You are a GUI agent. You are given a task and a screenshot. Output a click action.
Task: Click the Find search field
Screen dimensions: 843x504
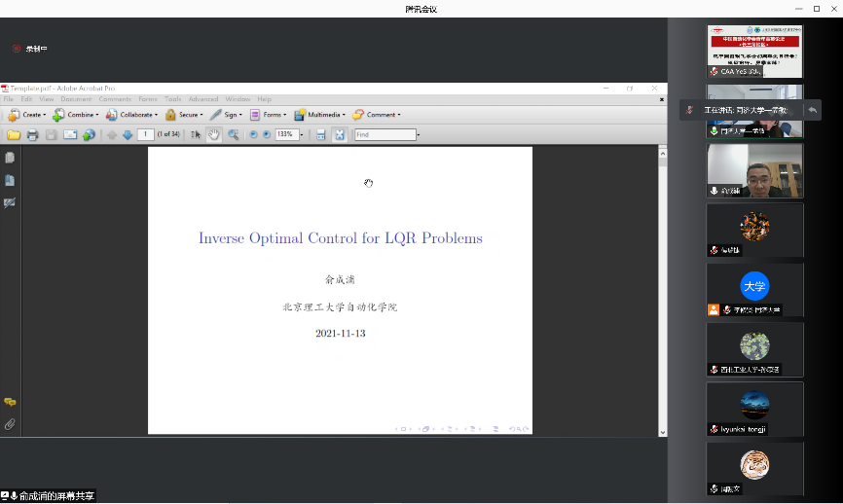click(385, 134)
